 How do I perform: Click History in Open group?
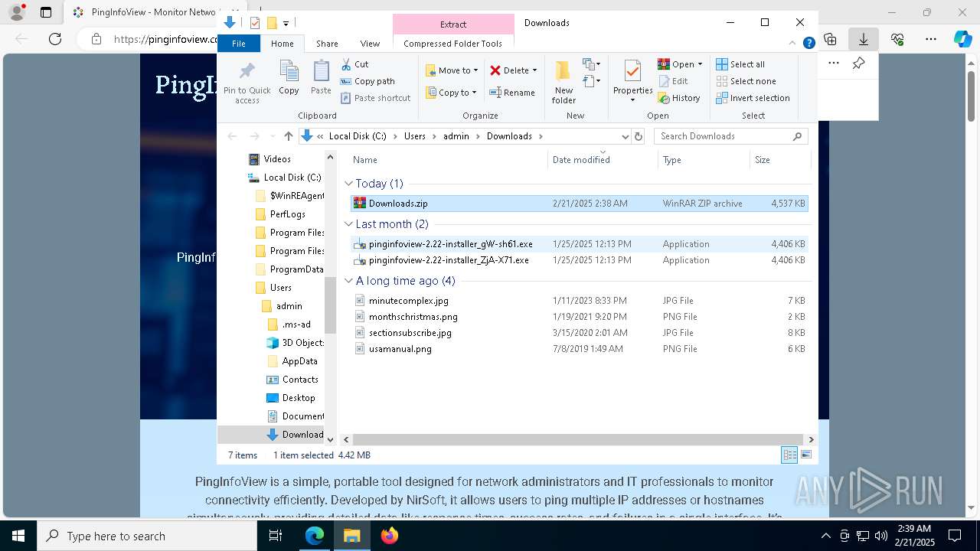click(x=679, y=98)
